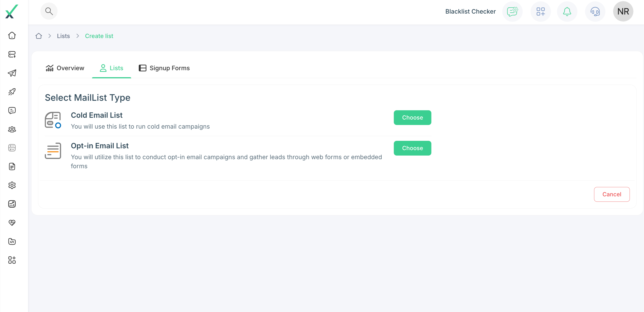Viewport: 644px width, 312px height.
Task: Open the analytics chart sidebar icon
Action: point(12,204)
